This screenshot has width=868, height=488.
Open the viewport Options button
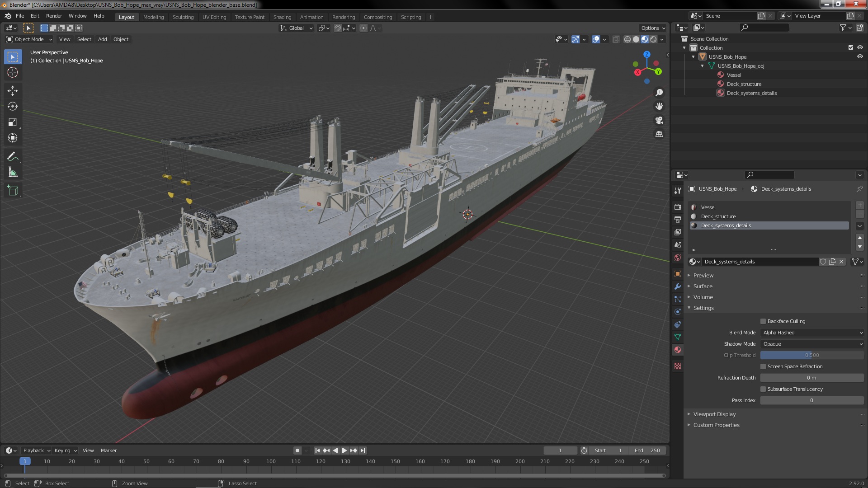tap(653, 28)
